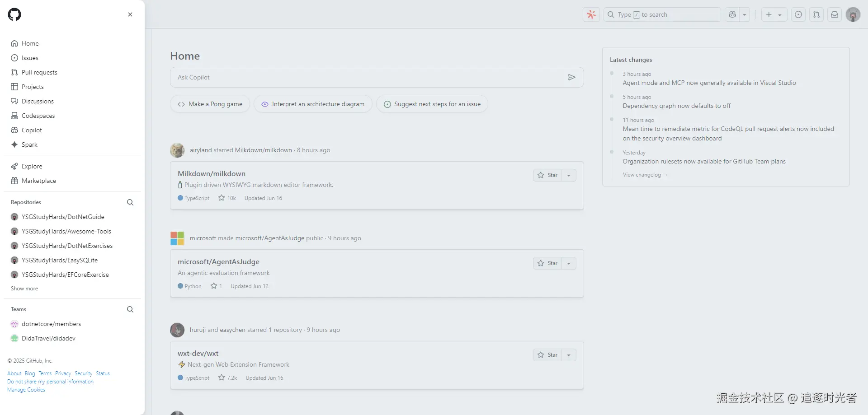This screenshot has width=868, height=415.
Task: Click Do not share my personal information
Action: click(51, 382)
